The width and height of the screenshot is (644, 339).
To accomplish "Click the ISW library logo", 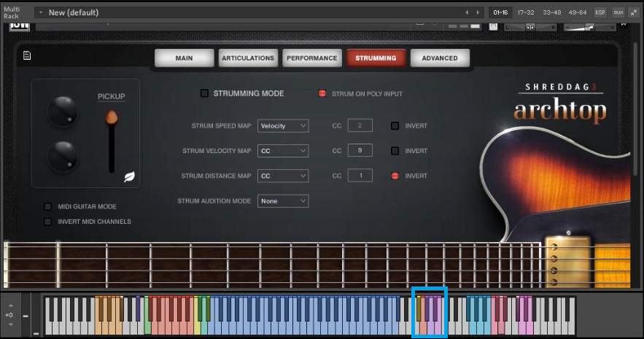I will click(19, 26).
